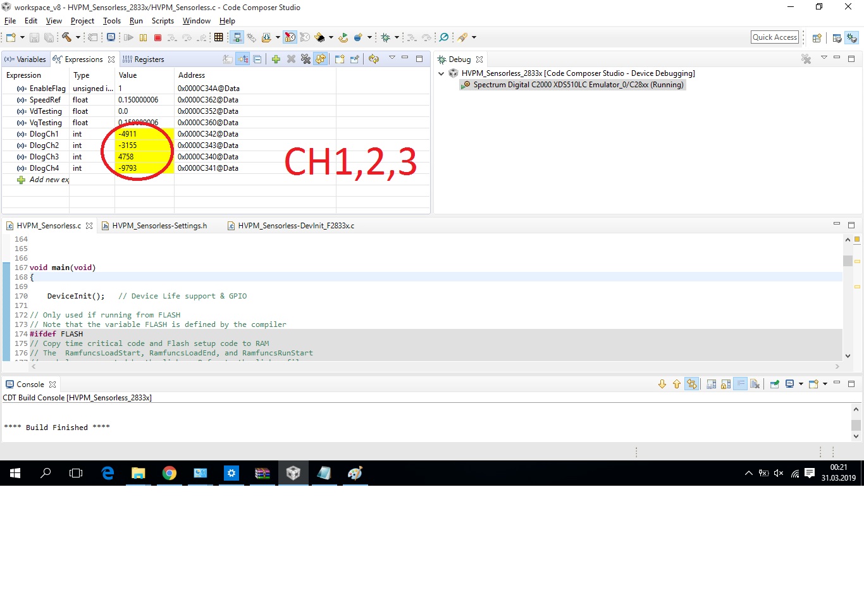This screenshot has width=864, height=616.
Task: Terminate the debug session via red square icon
Action: (157, 37)
